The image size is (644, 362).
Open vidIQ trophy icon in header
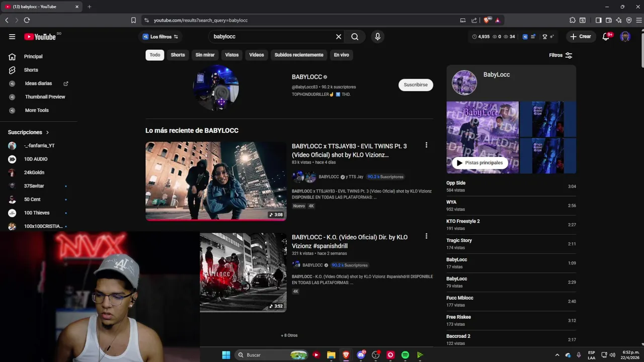coord(544,37)
